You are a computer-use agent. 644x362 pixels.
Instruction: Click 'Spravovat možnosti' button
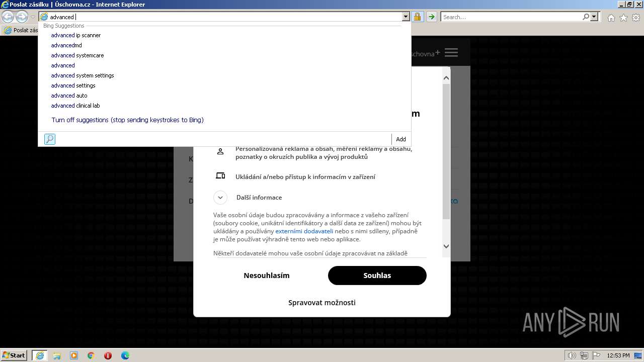[322, 303]
